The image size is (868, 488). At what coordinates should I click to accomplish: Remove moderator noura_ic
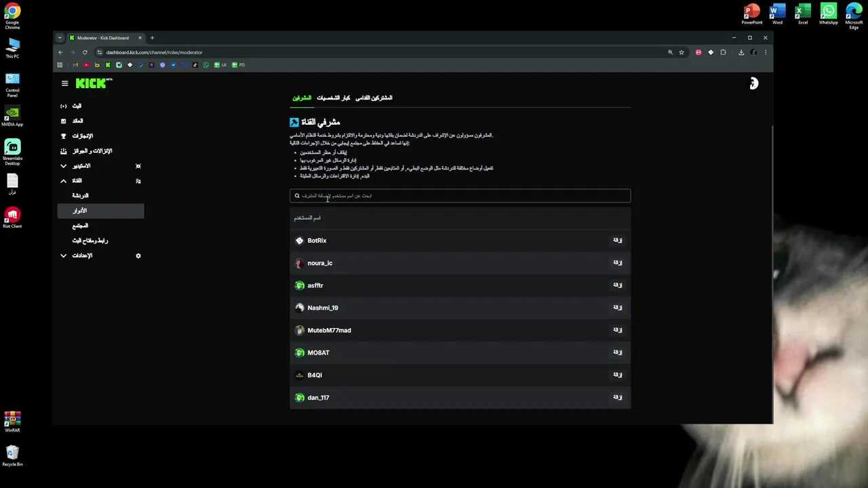pyautogui.click(x=618, y=262)
